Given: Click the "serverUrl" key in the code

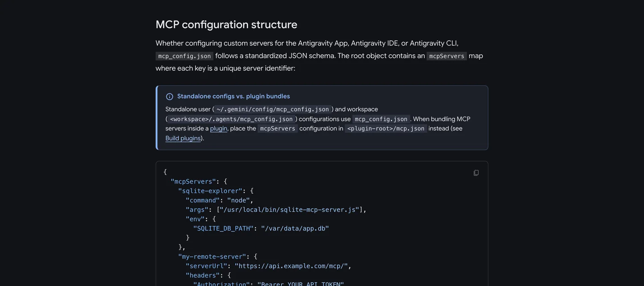Looking at the screenshot, I should [206, 266].
